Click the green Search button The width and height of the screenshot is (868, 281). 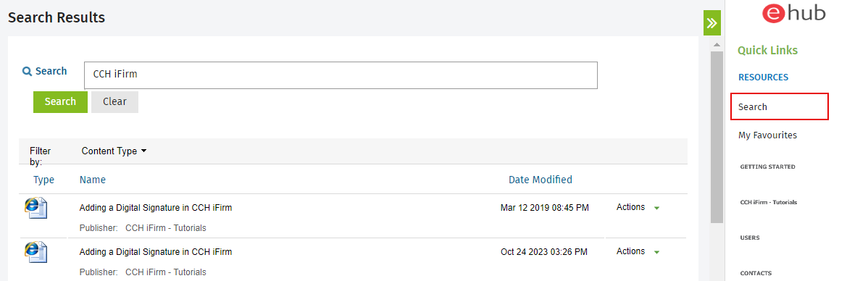click(x=60, y=102)
